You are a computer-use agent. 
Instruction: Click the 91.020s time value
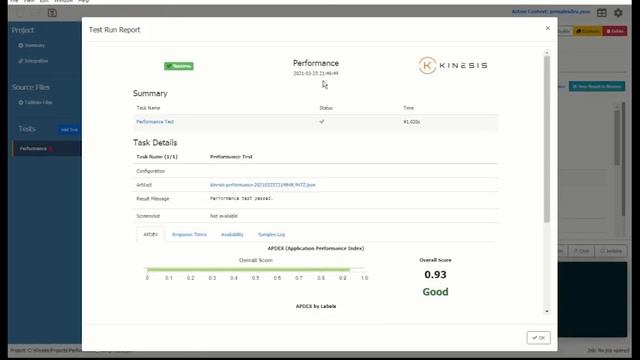click(x=411, y=122)
